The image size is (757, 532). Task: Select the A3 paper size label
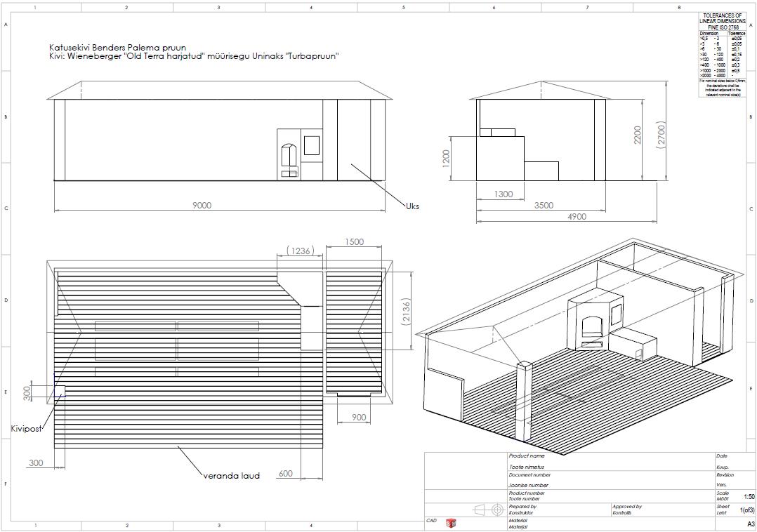click(750, 524)
